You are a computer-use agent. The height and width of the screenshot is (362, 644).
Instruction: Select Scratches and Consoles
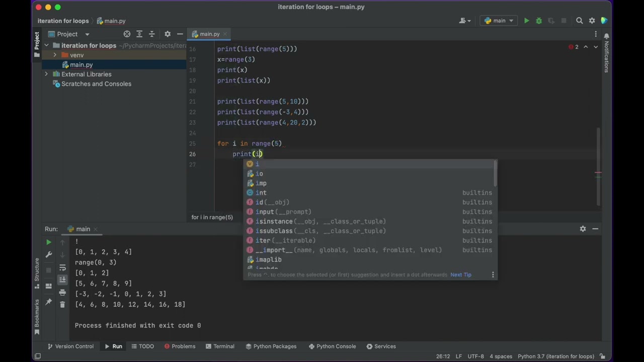tap(96, 83)
